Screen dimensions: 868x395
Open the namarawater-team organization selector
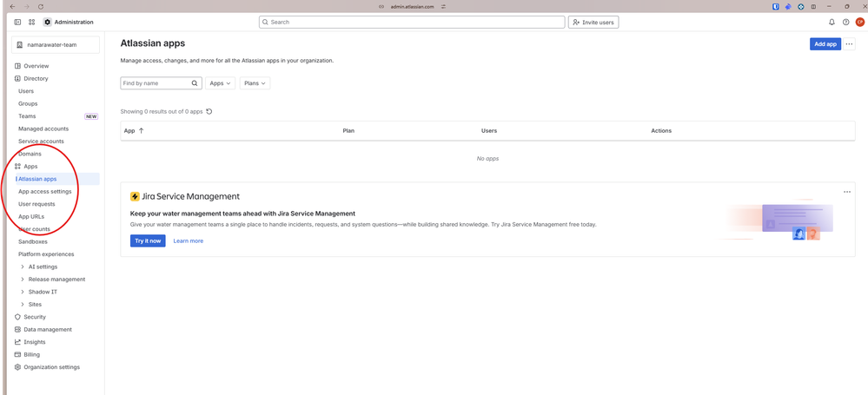(56, 45)
